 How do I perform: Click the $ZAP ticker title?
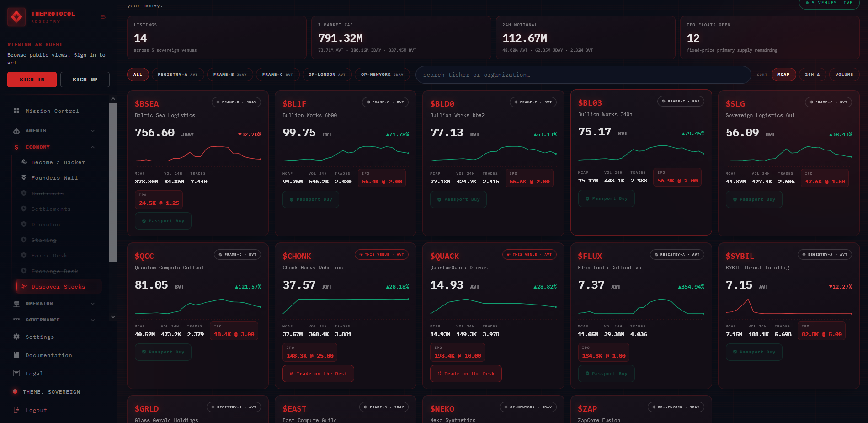[587, 409]
